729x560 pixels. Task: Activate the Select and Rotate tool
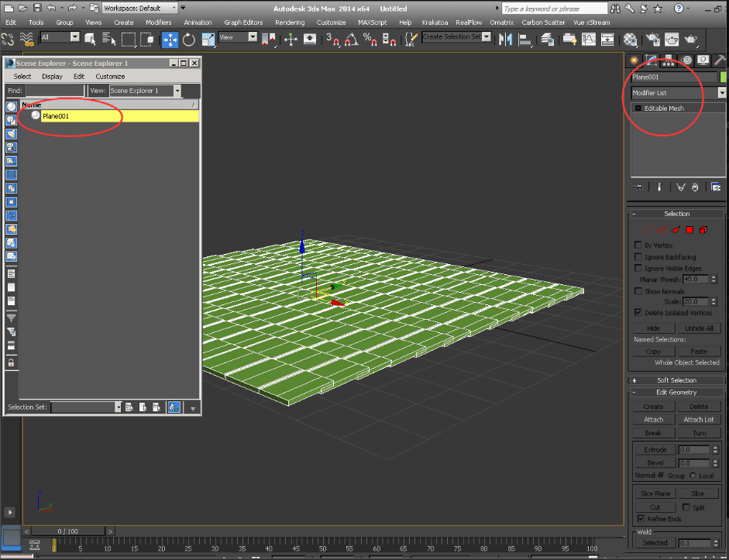click(x=188, y=40)
